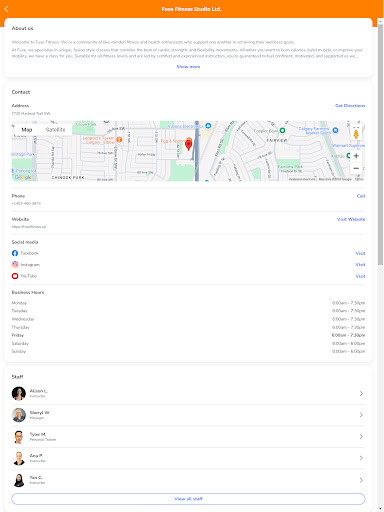Go back using the header arrow
384x512 pixels.
click(x=6, y=9)
